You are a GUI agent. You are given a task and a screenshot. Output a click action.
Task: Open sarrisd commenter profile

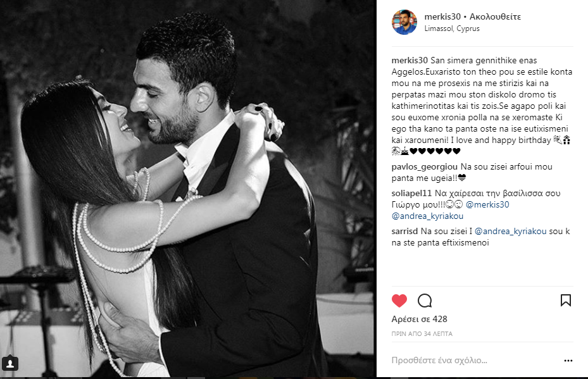click(x=404, y=232)
